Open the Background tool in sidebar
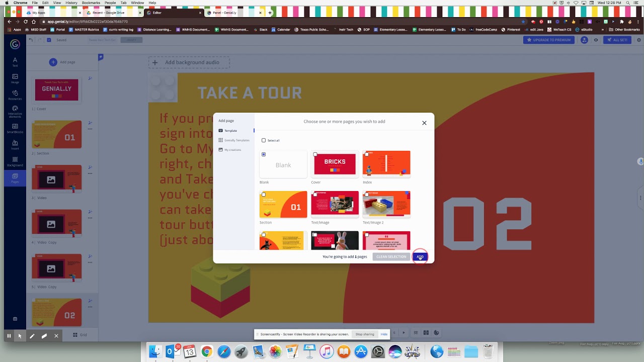 15,161
